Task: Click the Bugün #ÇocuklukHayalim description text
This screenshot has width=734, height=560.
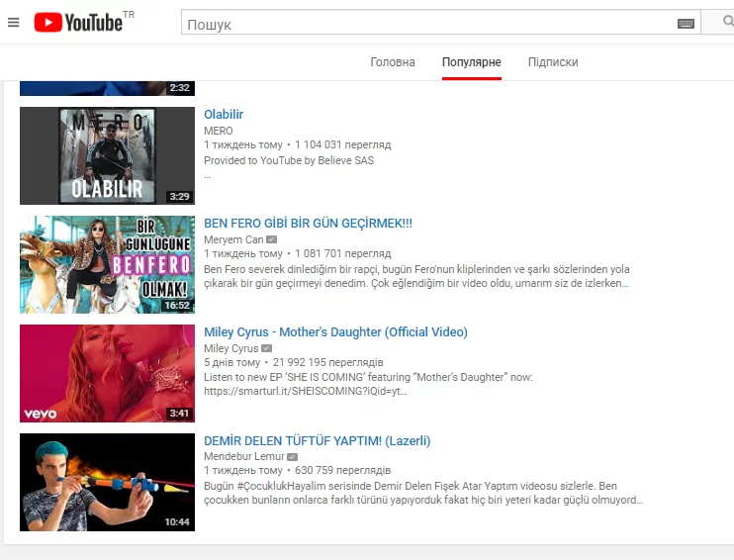Action: coord(423,493)
